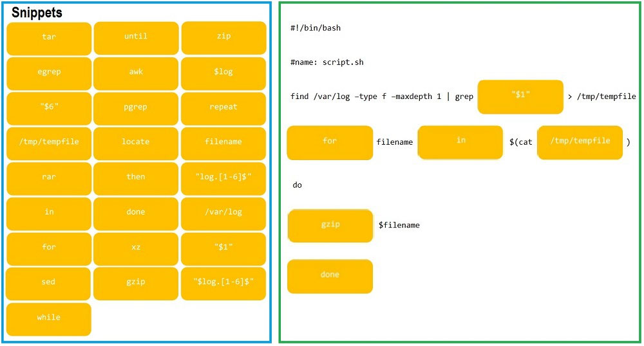Pick the until snippet
This screenshot has height=346, width=644.
tap(136, 38)
